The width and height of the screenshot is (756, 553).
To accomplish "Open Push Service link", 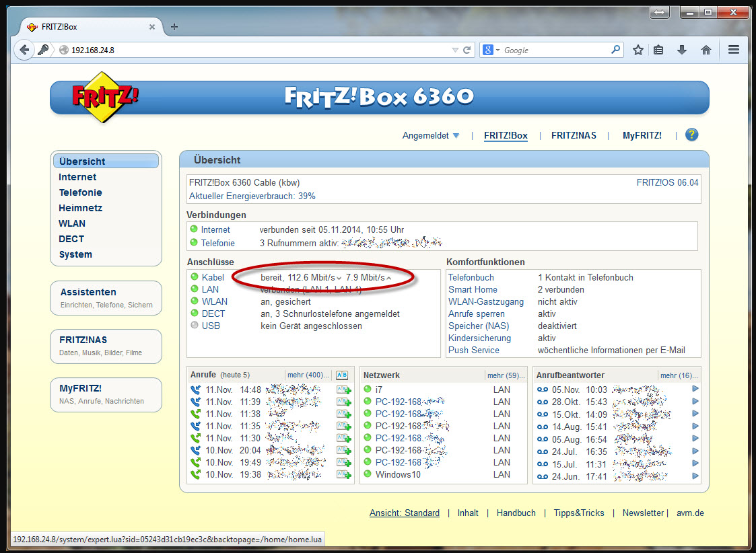I will click(473, 351).
